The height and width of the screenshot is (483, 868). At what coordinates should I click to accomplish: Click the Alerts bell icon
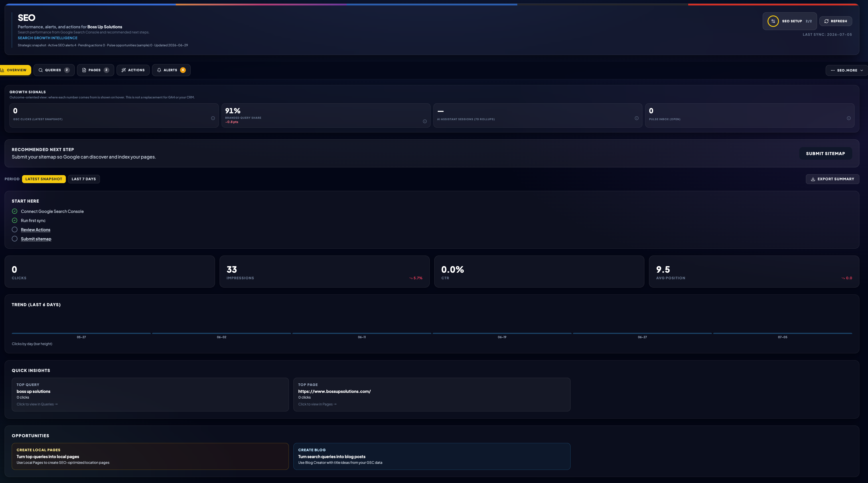click(x=159, y=70)
